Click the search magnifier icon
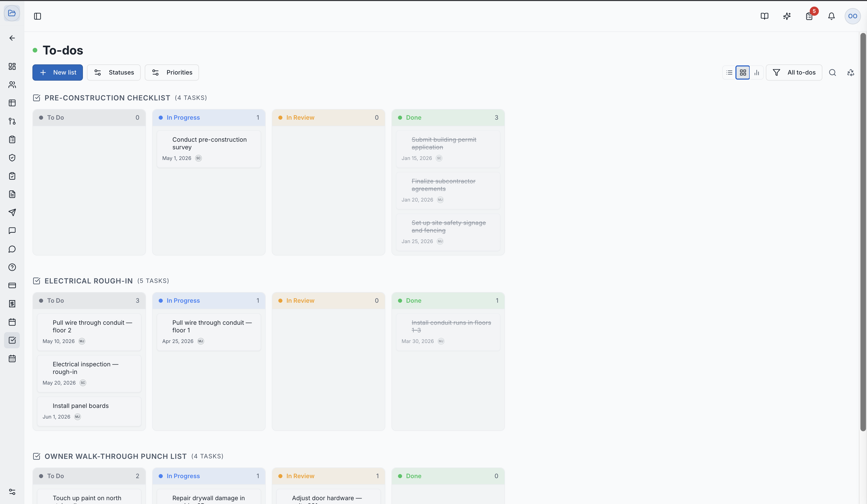This screenshot has height=504, width=867. [x=833, y=73]
